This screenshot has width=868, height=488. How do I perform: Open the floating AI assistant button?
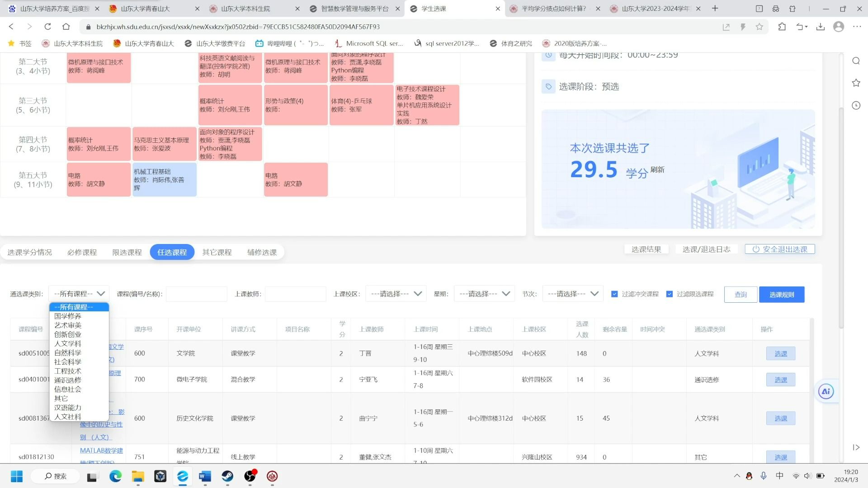click(x=826, y=392)
